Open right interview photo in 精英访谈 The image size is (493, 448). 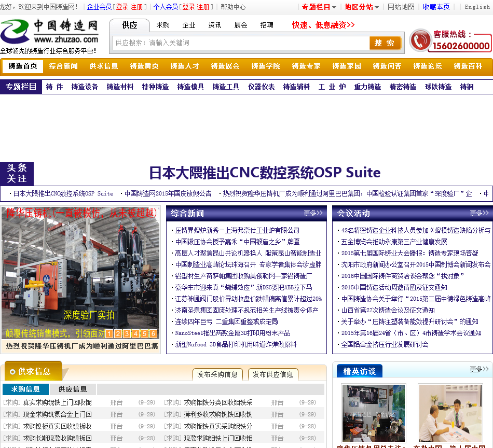click(450, 413)
